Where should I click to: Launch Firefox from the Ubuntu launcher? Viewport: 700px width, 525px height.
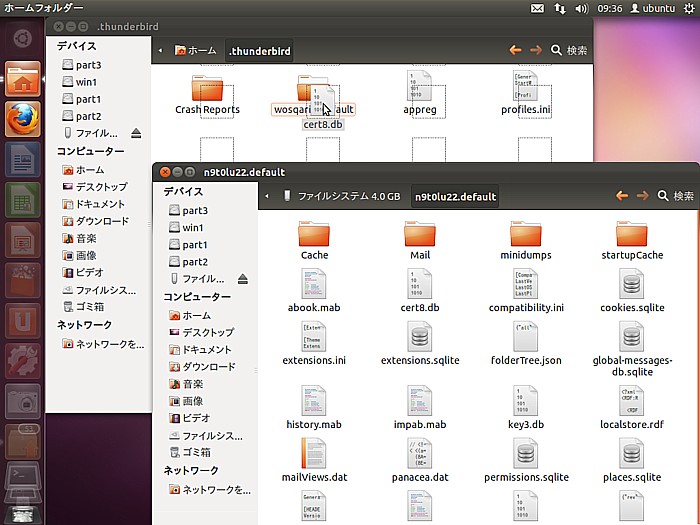pyautogui.click(x=22, y=119)
